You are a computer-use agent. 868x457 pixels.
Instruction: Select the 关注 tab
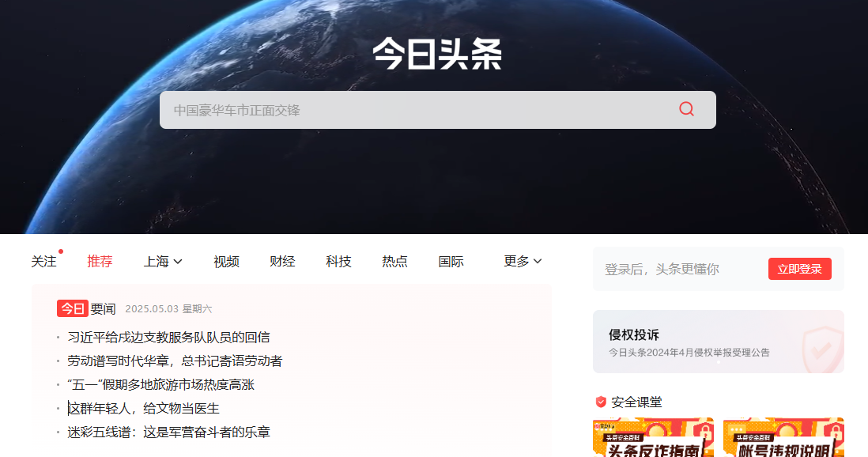point(44,261)
